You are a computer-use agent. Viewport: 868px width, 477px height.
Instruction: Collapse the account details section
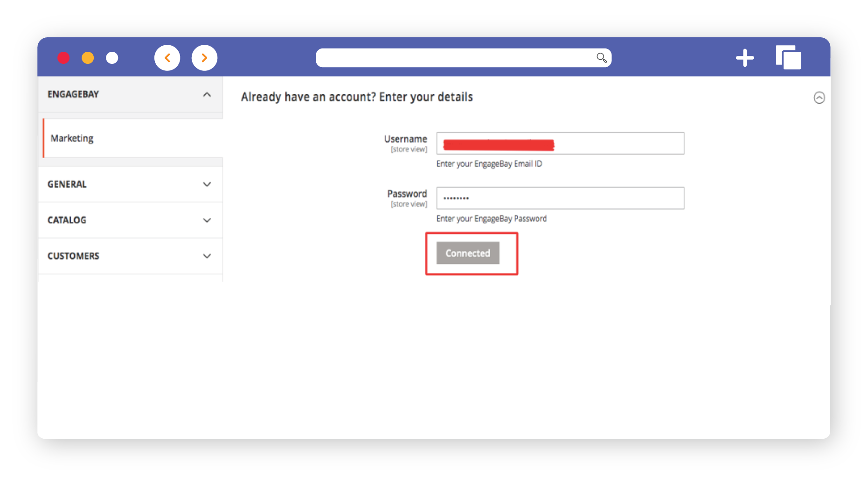click(x=819, y=97)
